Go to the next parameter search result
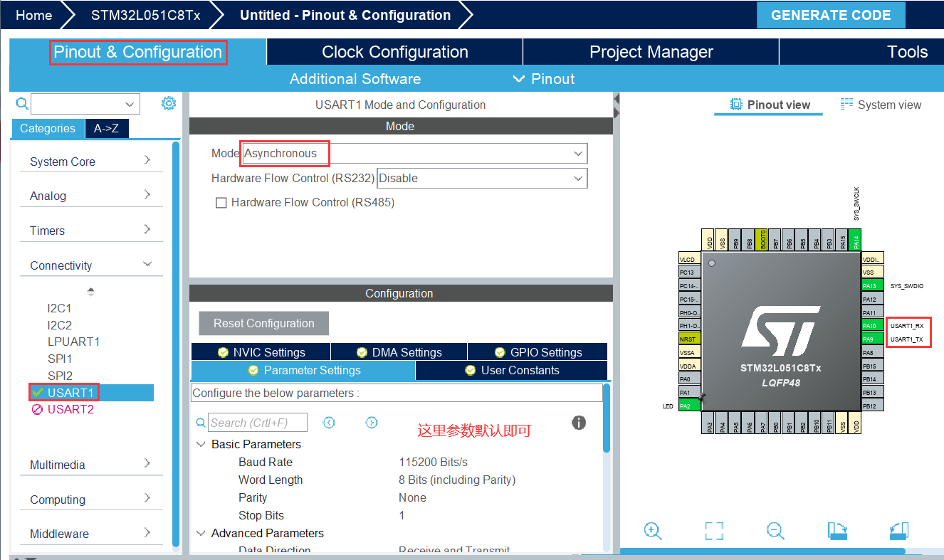 click(x=372, y=423)
